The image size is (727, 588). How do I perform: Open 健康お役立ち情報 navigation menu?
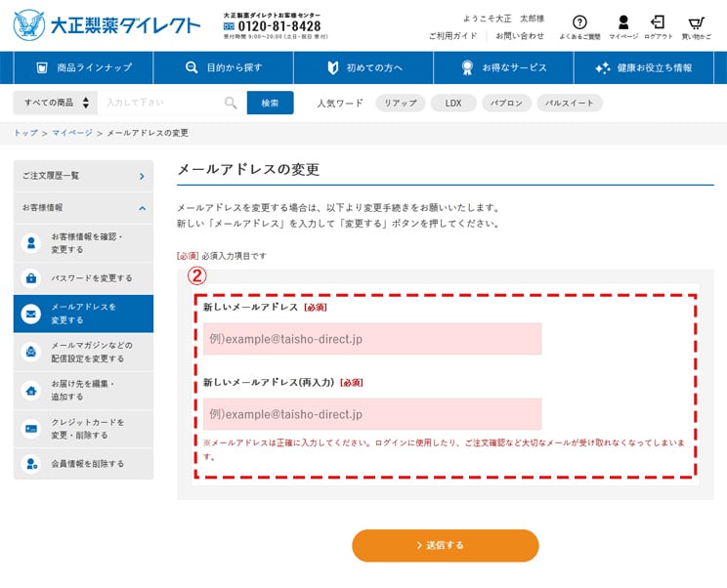coord(643,67)
